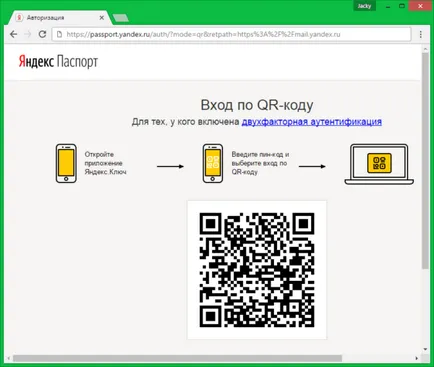Viewport: 434px width, 367px height.
Task: Open a new tab button
Action: coord(121,18)
